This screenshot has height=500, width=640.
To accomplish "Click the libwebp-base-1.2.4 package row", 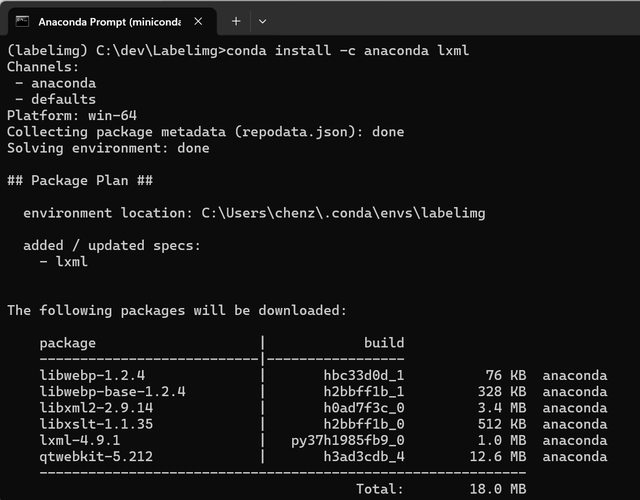I will point(323,391).
